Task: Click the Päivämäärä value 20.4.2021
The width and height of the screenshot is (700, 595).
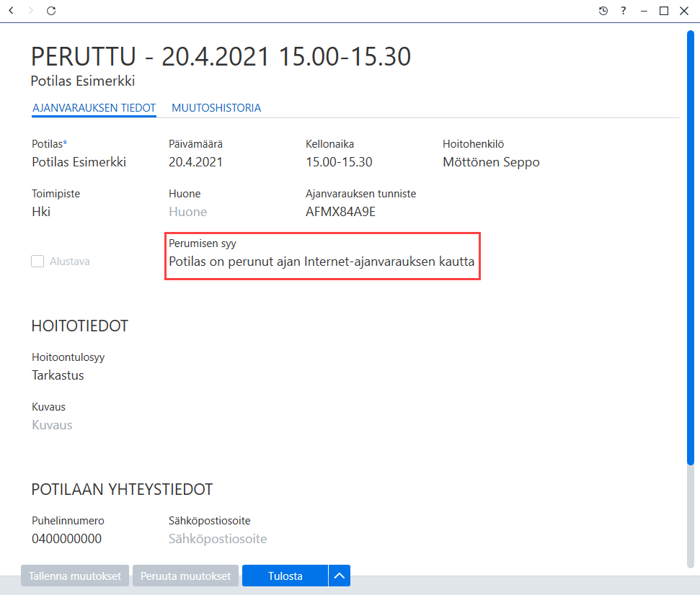Action: [195, 162]
